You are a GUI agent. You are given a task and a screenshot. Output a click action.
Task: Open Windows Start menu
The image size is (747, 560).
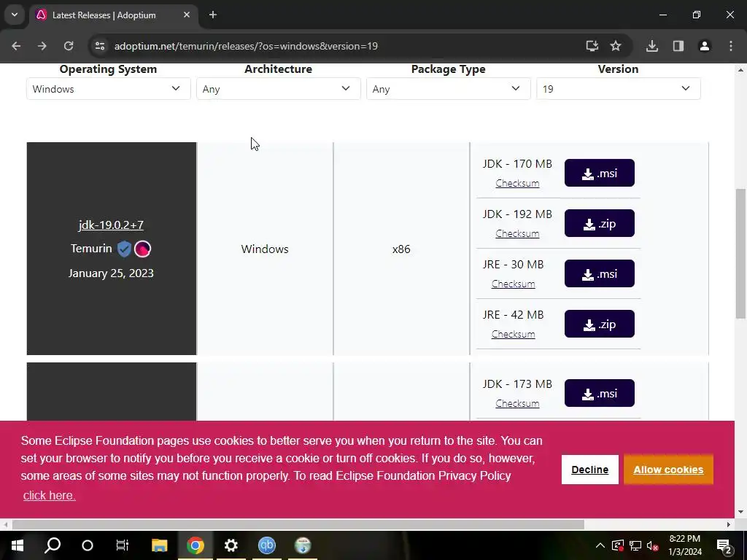click(18, 545)
